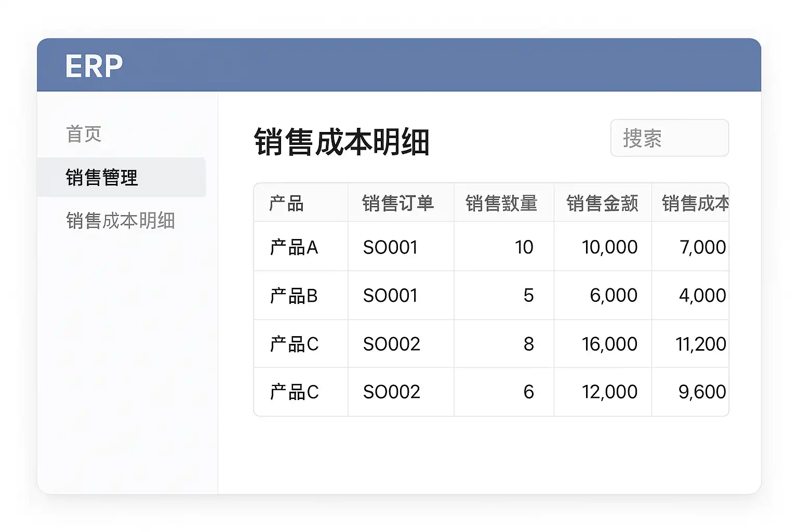798x532 pixels.
Task: Click the 销售成本 column header
Action: click(695, 203)
